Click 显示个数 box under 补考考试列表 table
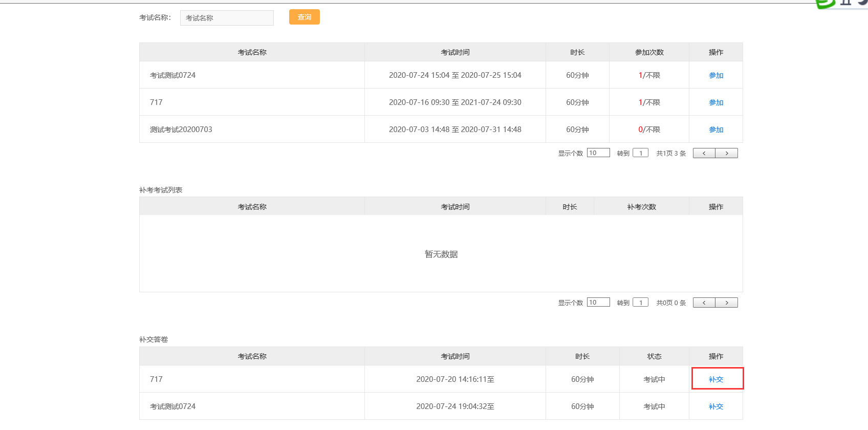This screenshot has width=868, height=430. (598, 302)
